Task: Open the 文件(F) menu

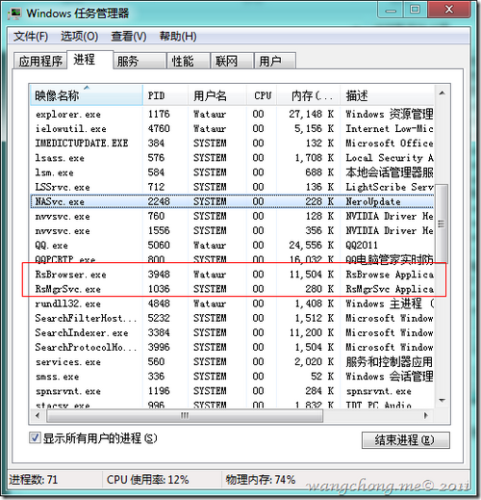Action: coord(30,36)
